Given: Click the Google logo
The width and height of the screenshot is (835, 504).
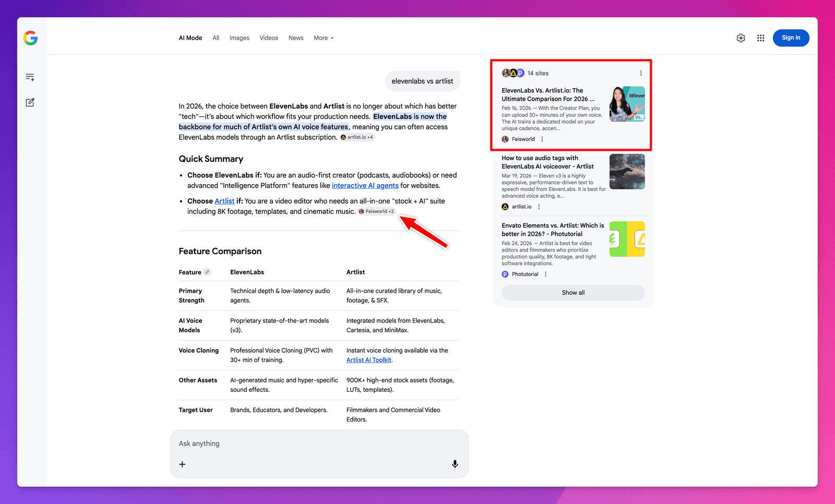Looking at the screenshot, I should 30,38.
